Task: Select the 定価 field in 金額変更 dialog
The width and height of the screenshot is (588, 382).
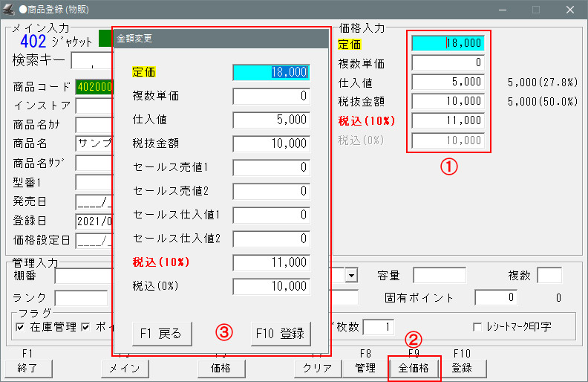Action: (x=271, y=72)
